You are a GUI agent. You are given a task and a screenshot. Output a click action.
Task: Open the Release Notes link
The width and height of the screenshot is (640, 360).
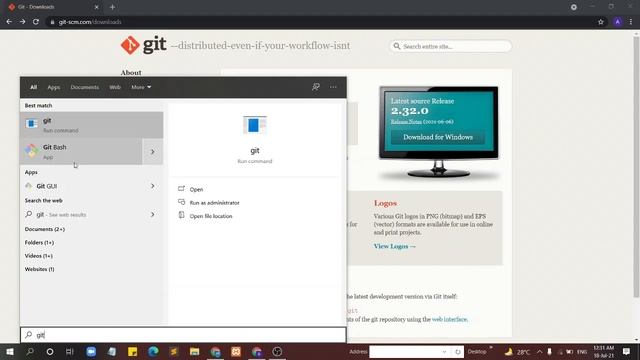tap(406, 122)
